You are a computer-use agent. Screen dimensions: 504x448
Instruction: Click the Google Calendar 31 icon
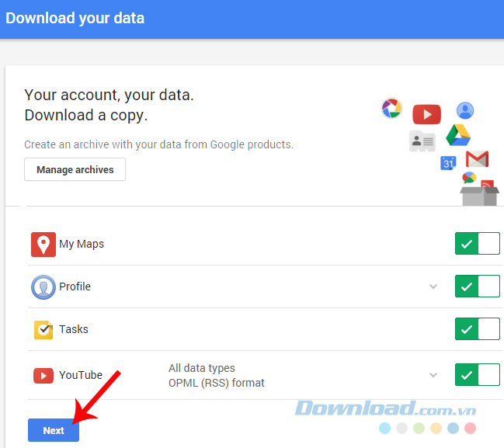pos(448,163)
